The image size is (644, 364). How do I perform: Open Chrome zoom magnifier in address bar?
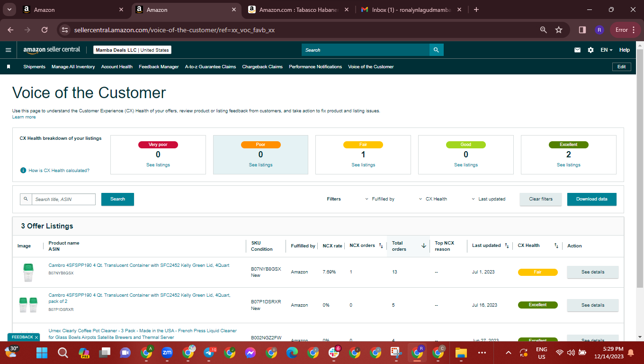point(544,30)
